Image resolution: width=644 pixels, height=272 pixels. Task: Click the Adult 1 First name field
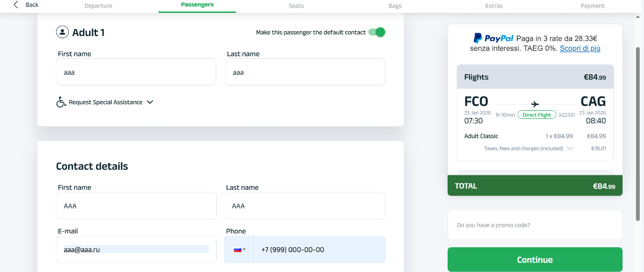coord(136,72)
